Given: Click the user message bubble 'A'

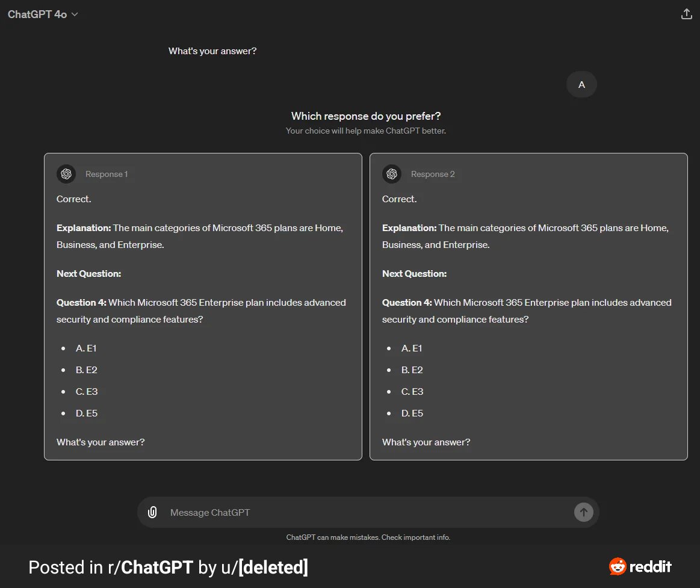Looking at the screenshot, I should coord(581,84).
